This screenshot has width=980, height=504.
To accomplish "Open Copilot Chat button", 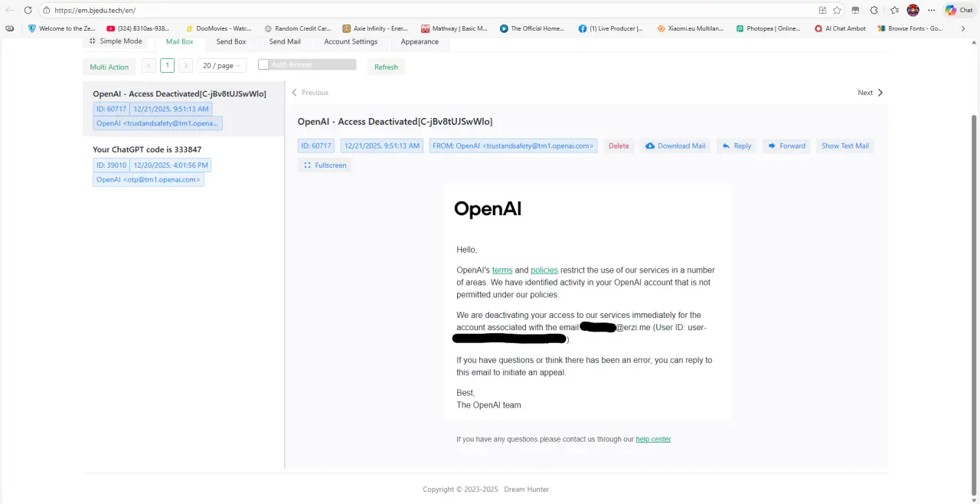I will tap(959, 10).
